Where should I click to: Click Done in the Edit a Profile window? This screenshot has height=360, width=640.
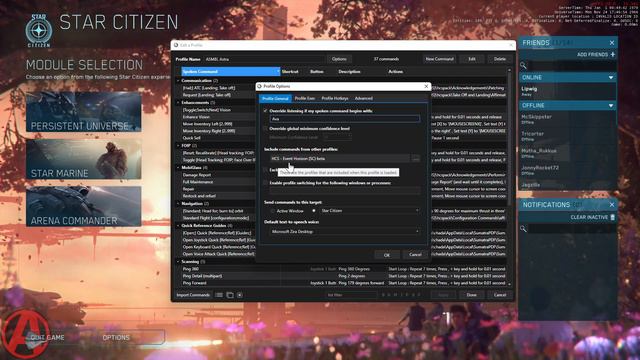coord(471,295)
